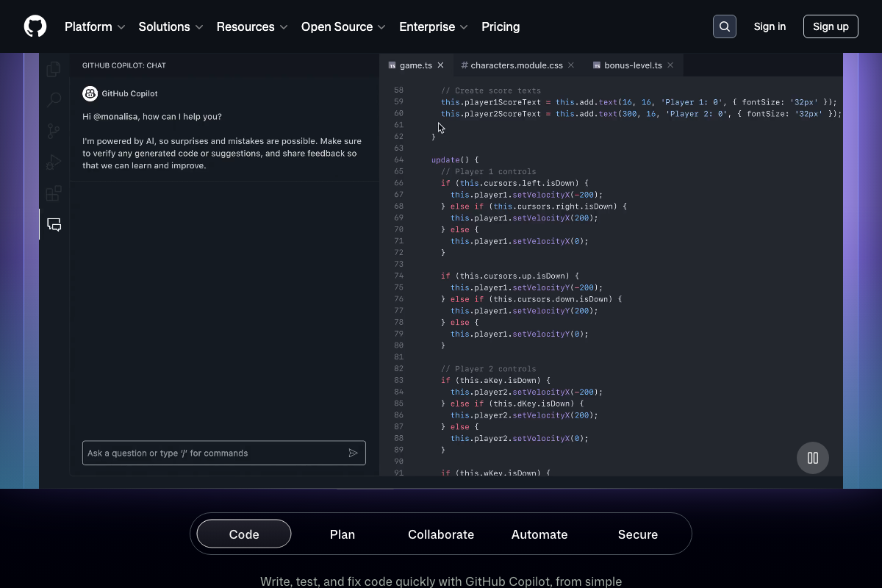Screen dimensions: 882x588
Task: Select the Plan feature tab
Action: pyautogui.click(x=343, y=534)
